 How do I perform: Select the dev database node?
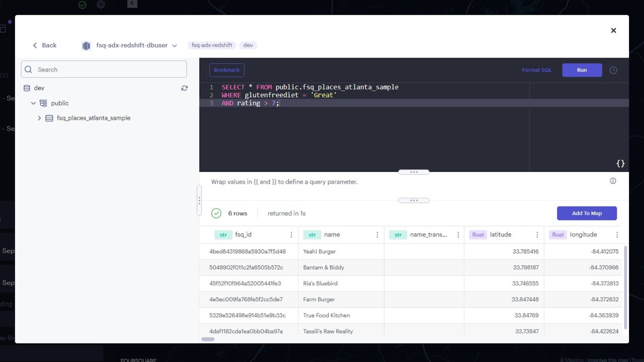pos(39,88)
